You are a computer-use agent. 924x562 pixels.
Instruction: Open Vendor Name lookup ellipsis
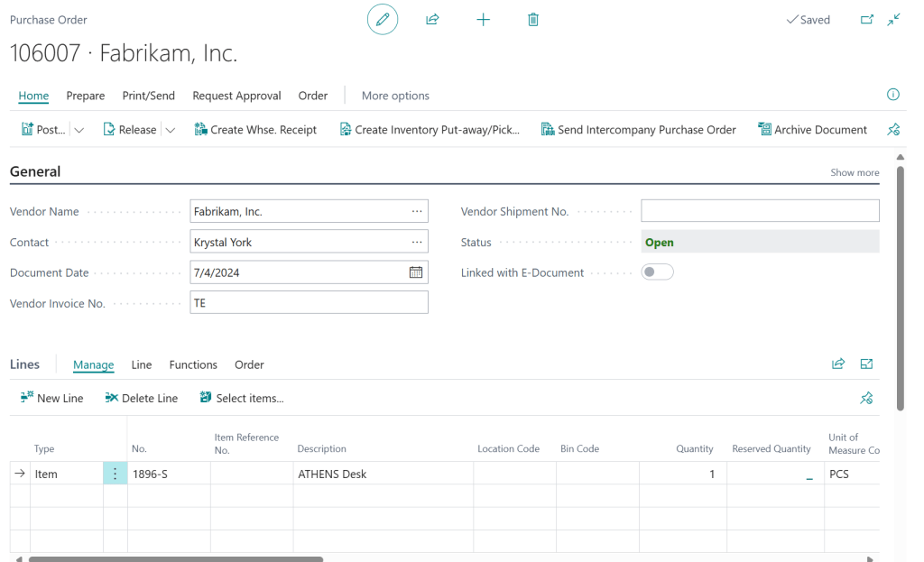pyautogui.click(x=417, y=211)
